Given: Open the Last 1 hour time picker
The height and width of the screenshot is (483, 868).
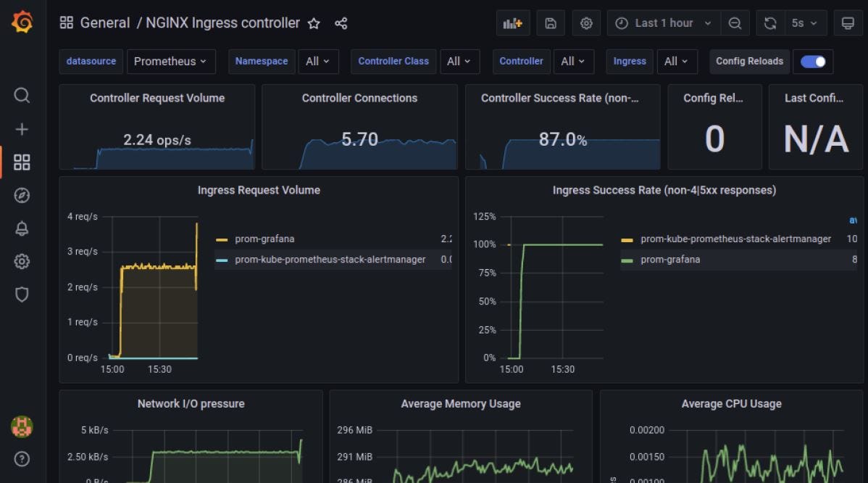Looking at the screenshot, I should (662, 22).
